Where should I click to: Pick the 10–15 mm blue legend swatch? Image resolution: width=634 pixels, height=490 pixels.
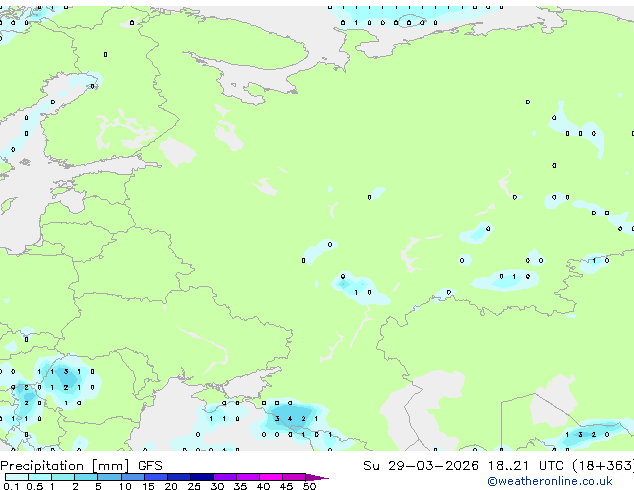pos(133,477)
